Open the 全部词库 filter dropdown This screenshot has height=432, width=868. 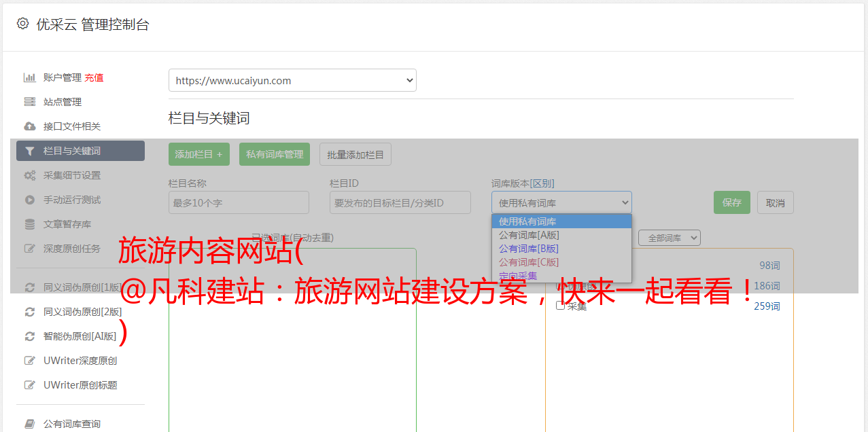tap(670, 238)
